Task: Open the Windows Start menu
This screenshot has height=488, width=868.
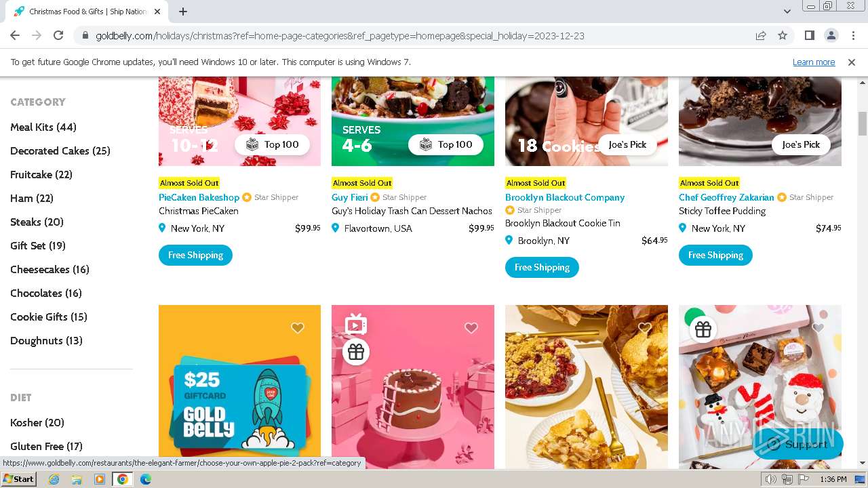Action: click(18, 479)
